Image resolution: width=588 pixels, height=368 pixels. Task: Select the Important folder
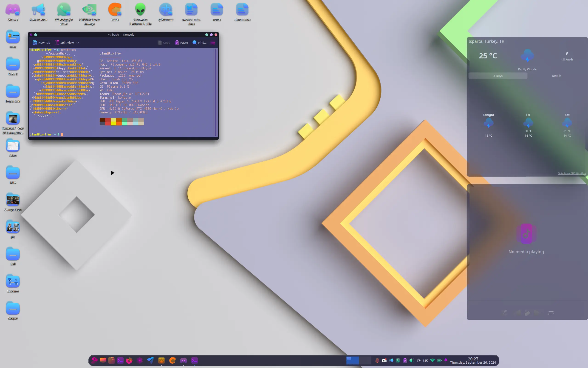click(x=13, y=94)
